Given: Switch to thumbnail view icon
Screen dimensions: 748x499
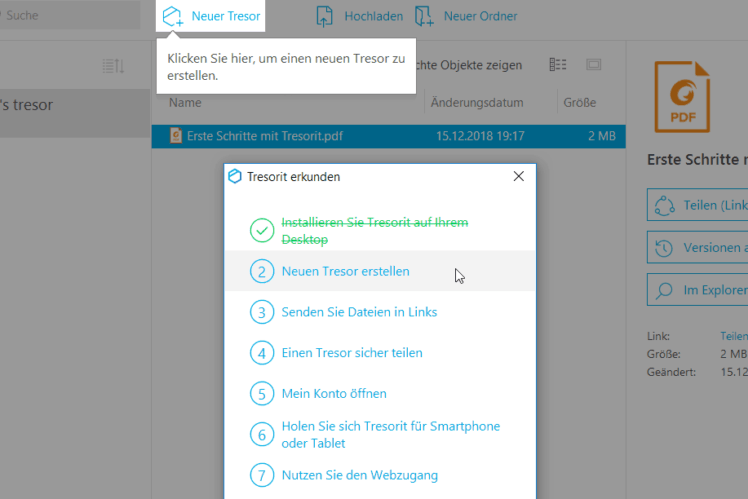Looking at the screenshot, I should 593,64.
